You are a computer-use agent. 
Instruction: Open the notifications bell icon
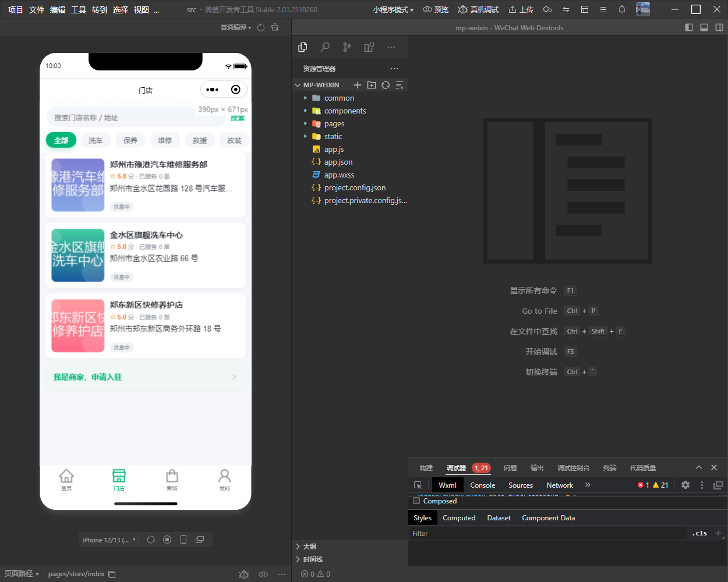coord(622,10)
